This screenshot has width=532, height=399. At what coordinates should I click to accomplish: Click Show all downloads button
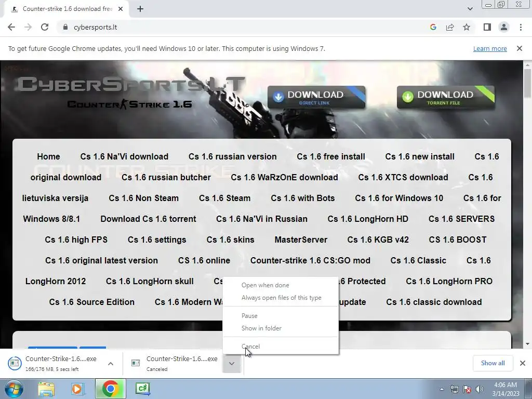click(493, 363)
